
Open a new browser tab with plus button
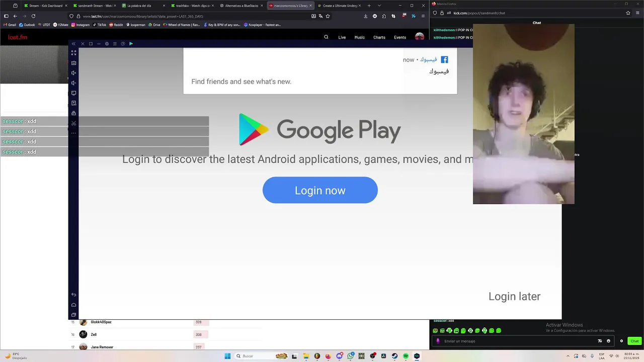pyautogui.click(x=369, y=6)
